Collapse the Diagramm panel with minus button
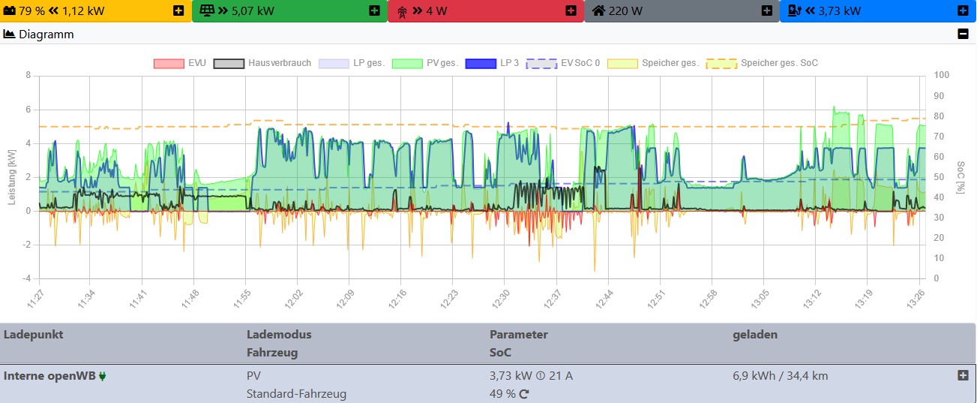Viewport: 980px width, 403px height. 963,34
